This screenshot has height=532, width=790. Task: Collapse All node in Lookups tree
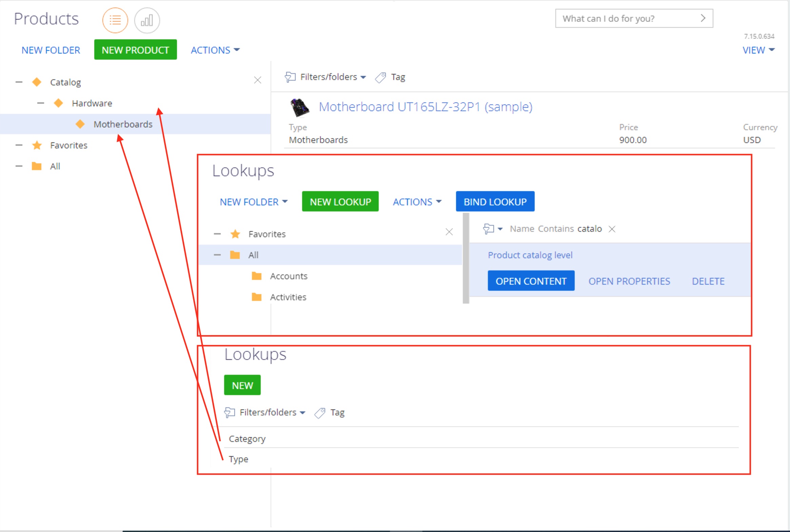[x=217, y=255]
